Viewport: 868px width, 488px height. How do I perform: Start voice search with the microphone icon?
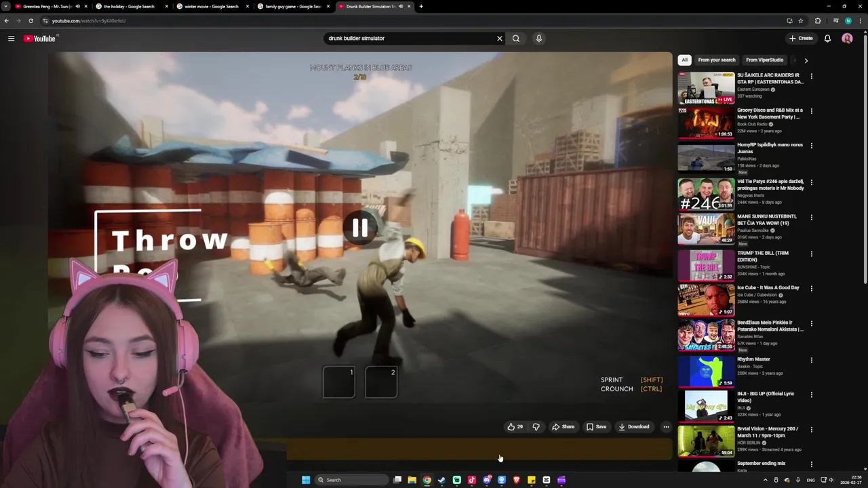tap(539, 39)
